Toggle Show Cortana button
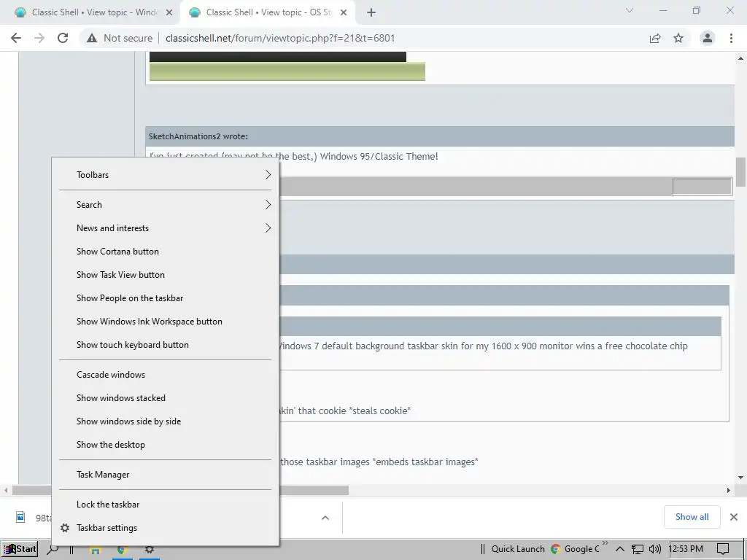 tap(166, 252)
